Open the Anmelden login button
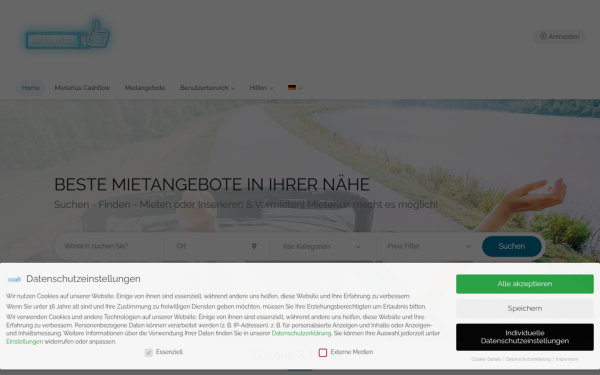 pos(559,37)
